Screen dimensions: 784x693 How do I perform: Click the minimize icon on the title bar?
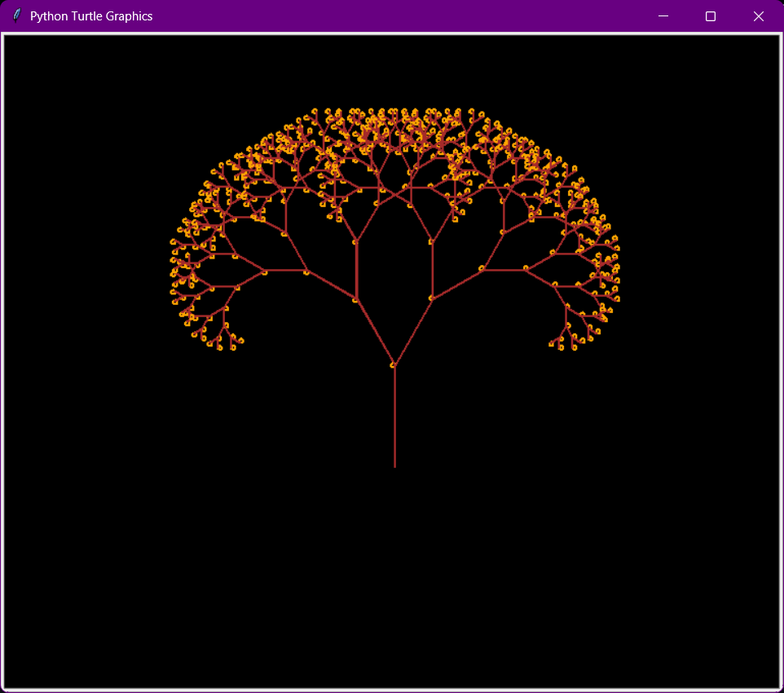click(x=662, y=15)
